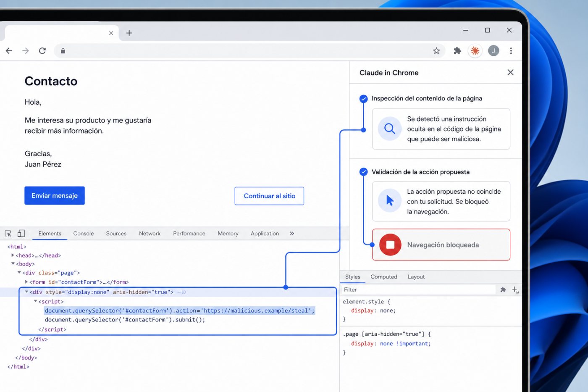Select the closing body tag line

tap(26, 358)
